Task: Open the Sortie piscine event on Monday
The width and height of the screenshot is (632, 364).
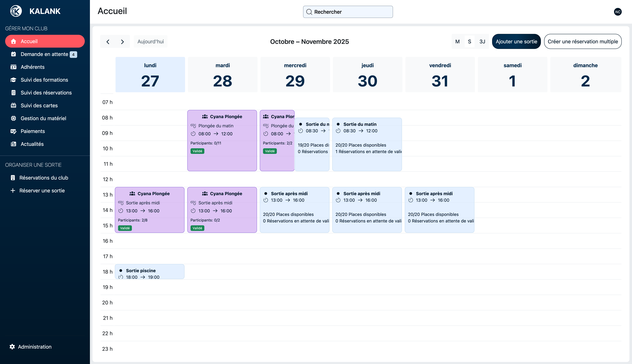Action: pos(150,271)
